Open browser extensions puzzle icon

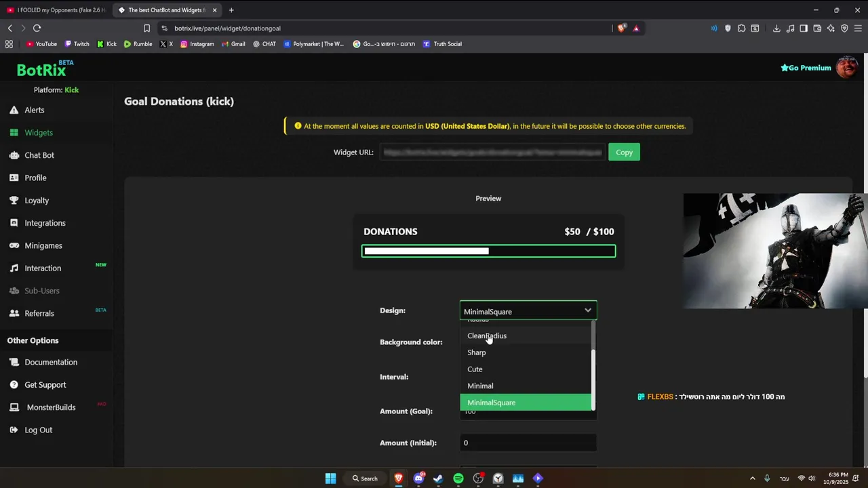click(741, 28)
